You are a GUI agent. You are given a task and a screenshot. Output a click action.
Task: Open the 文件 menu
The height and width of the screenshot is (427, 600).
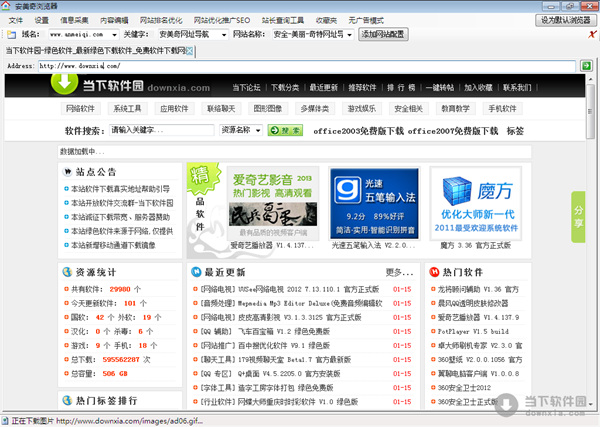pyautogui.click(x=16, y=20)
